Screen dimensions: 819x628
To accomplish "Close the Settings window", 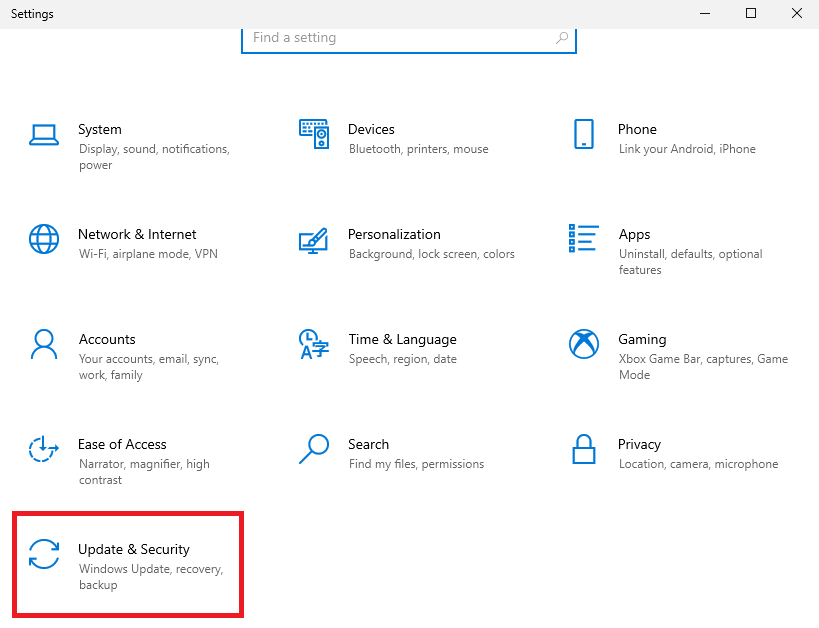I will coord(797,14).
